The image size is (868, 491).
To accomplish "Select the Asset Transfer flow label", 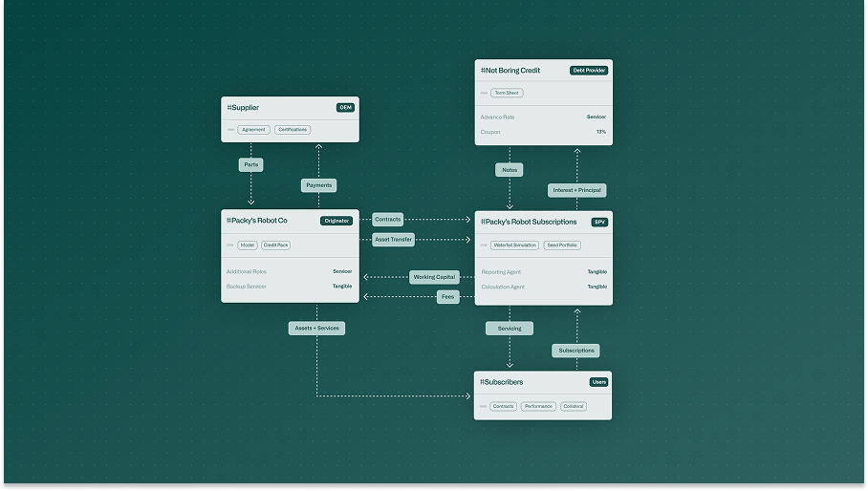I will pos(393,240).
